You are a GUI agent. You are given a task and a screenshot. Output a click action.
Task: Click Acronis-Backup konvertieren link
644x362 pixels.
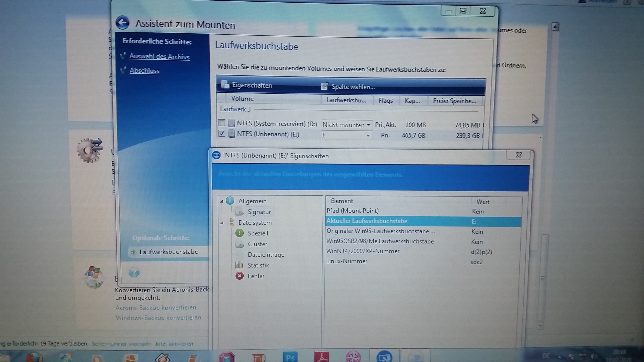click(155, 308)
